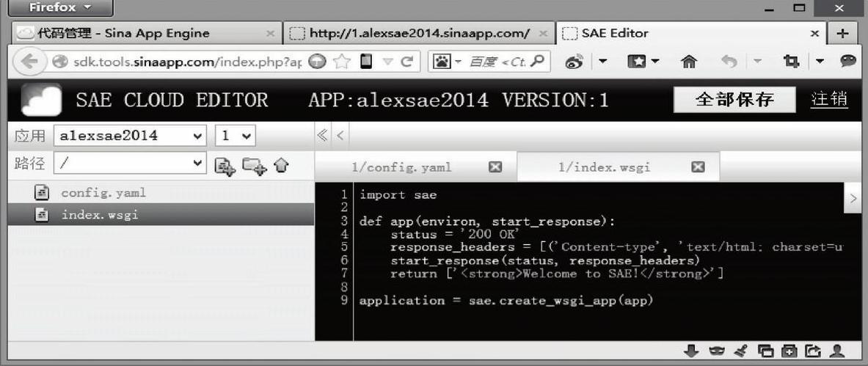Screen dimensions: 868x366
Task: Open the Firefox menu button
Action: pyautogui.click(x=61, y=8)
